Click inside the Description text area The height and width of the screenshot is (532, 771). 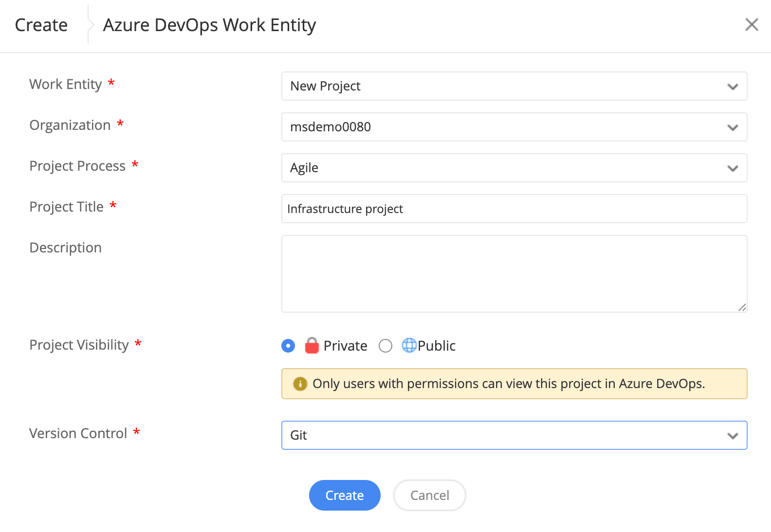514,273
